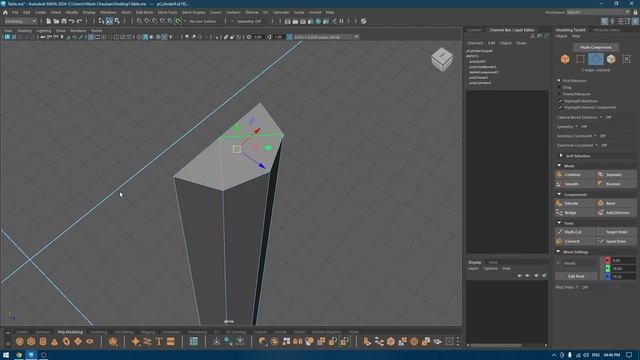The height and width of the screenshot is (360, 640).
Task: Open the viewport Shading menu
Action: [24, 31]
